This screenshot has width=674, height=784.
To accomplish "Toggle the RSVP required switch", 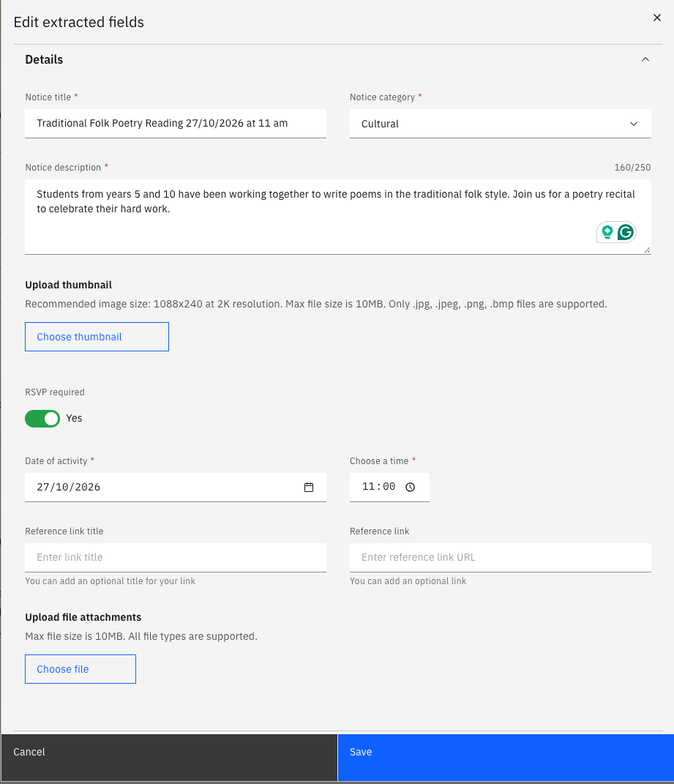I will pyautogui.click(x=42, y=419).
